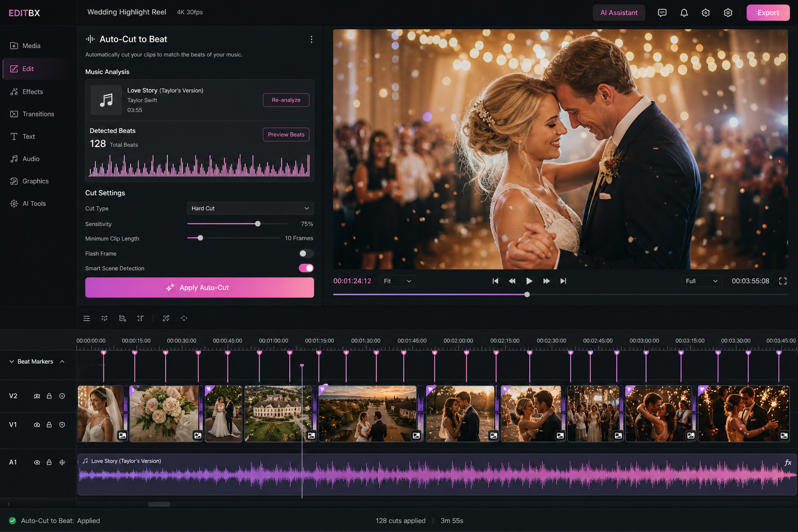Open the AI Assistant
The image size is (798, 532).
(619, 13)
